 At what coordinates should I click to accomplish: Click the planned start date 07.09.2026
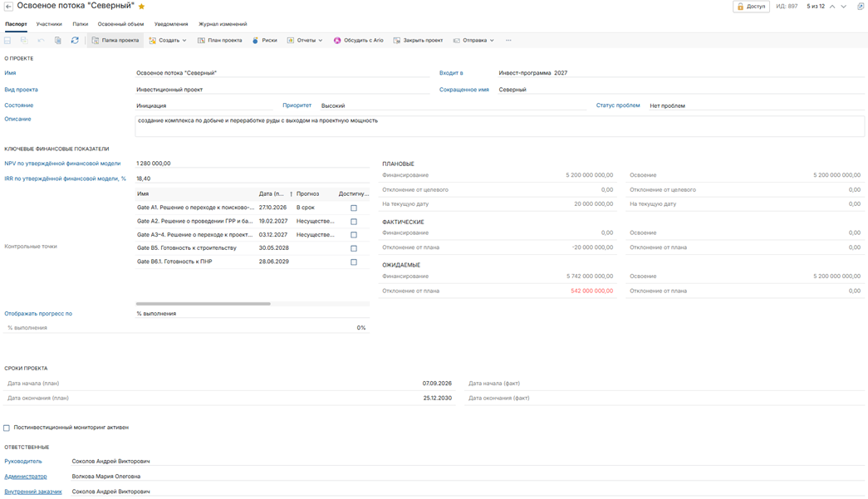point(437,384)
